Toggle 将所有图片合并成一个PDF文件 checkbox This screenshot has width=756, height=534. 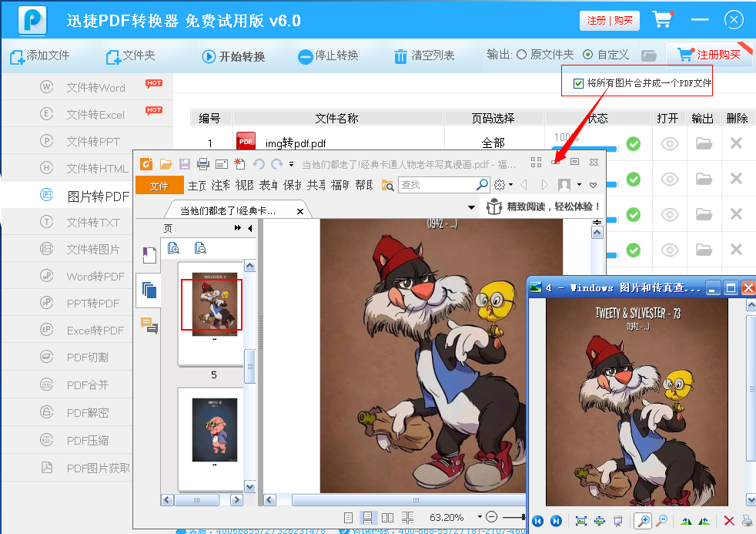579,83
